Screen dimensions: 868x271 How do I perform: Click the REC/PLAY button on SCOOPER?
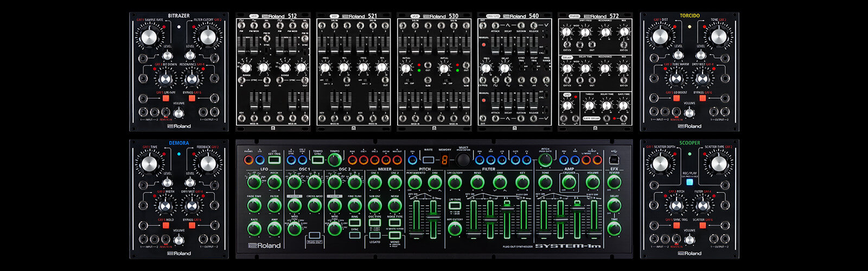[689, 182]
